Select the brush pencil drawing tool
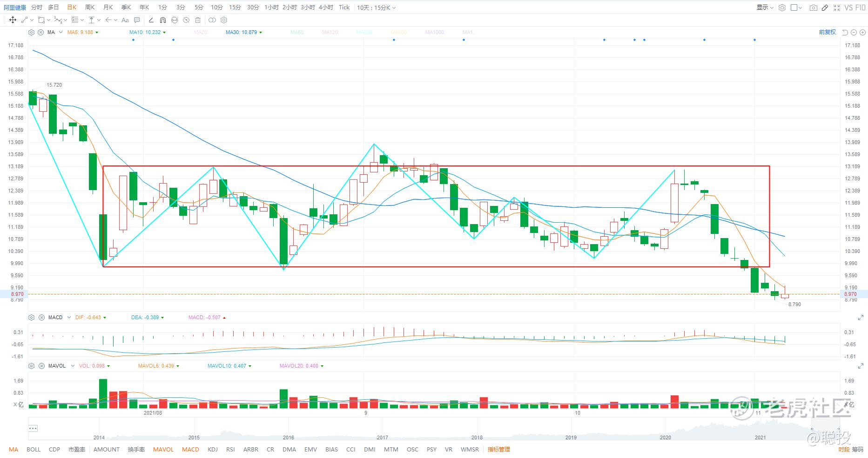The width and height of the screenshot is (868, 458). (x=151, y=20)
